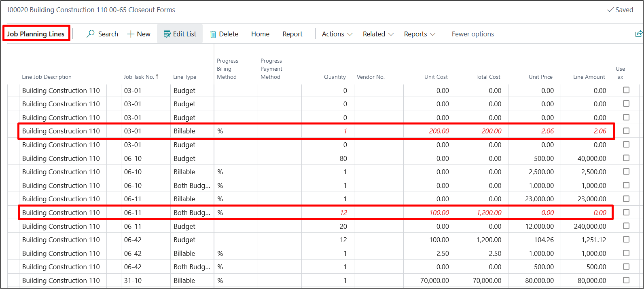644x289 pixels.
Task: Click the share icon at top right
Action: pyautogui.click(x=639, y=34)
